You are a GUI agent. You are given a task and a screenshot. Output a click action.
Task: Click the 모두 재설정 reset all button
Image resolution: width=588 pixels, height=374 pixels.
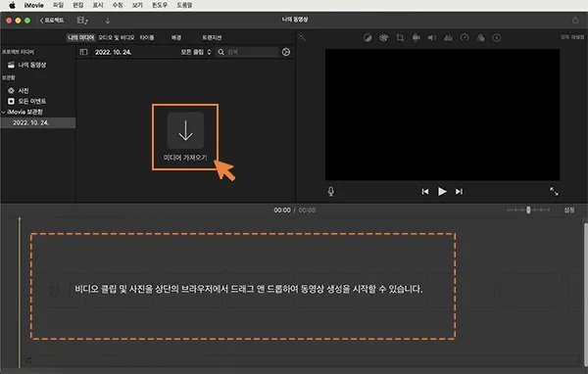tap(572, 37)
